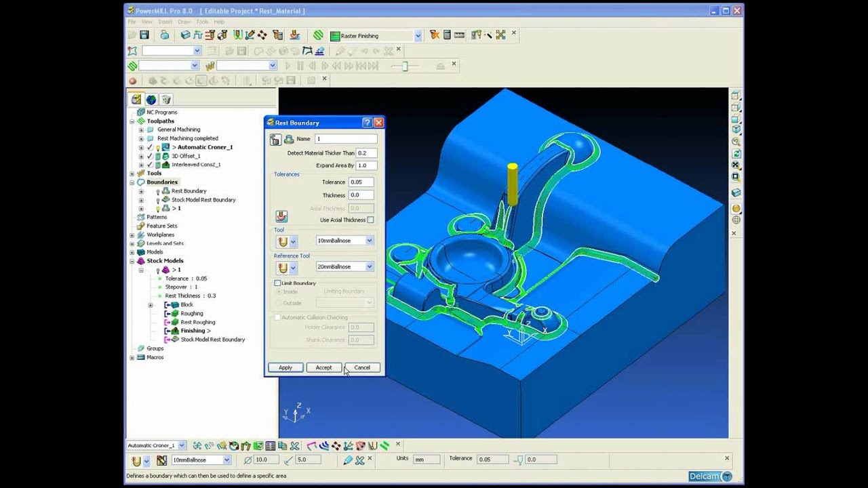Click the tool diameter 10.0 field
The image size is (868, 488).
[264, 460]
